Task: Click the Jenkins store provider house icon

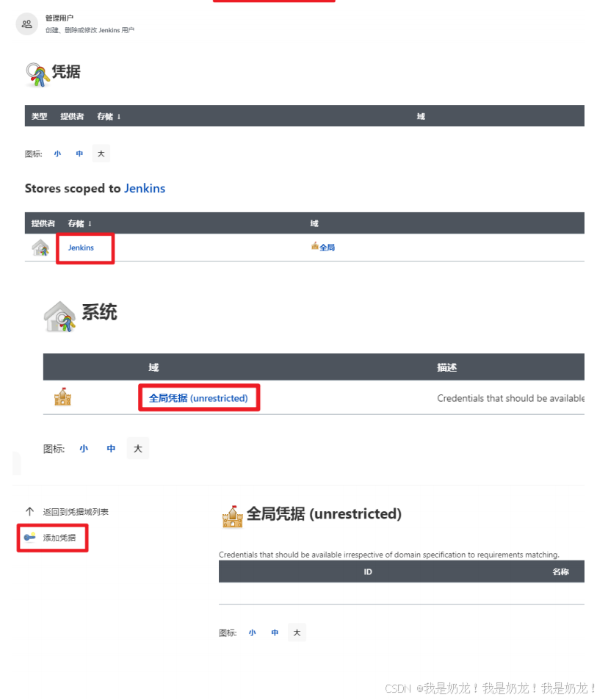Action: 40,248
